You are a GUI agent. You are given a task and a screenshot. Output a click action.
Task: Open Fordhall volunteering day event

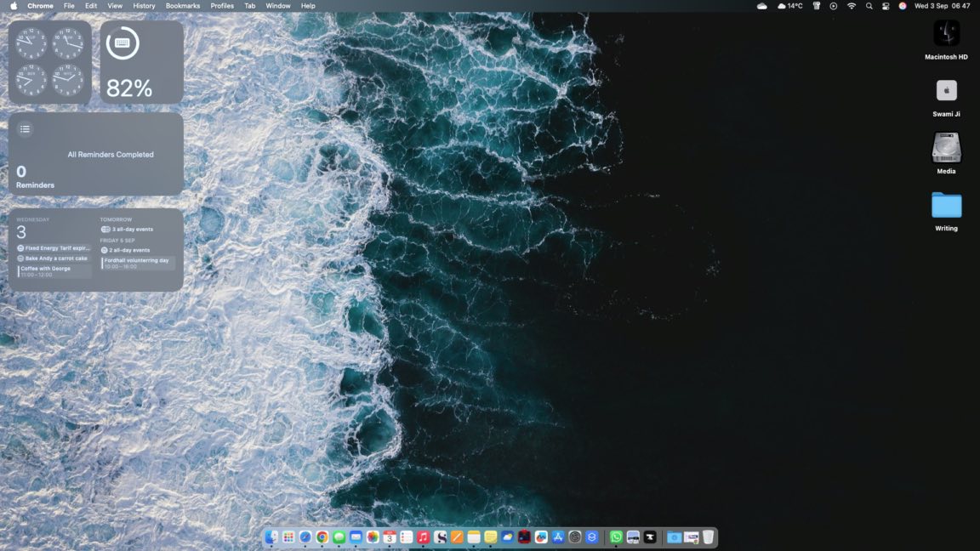click(137, 263)
